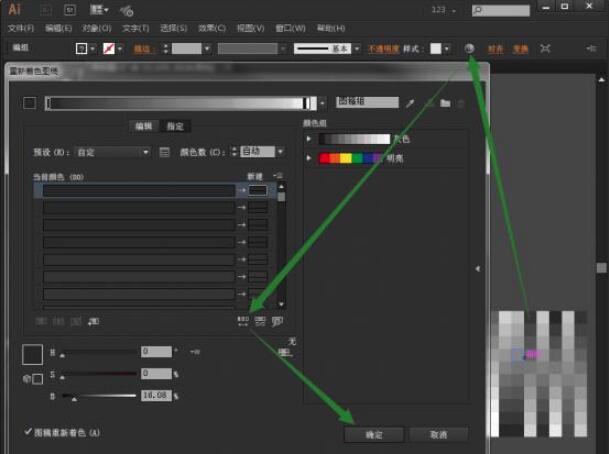The height and width of the screenshot is (454, 609).
Task: Open the 预设 preset dropdown
Action: [113, 152]
